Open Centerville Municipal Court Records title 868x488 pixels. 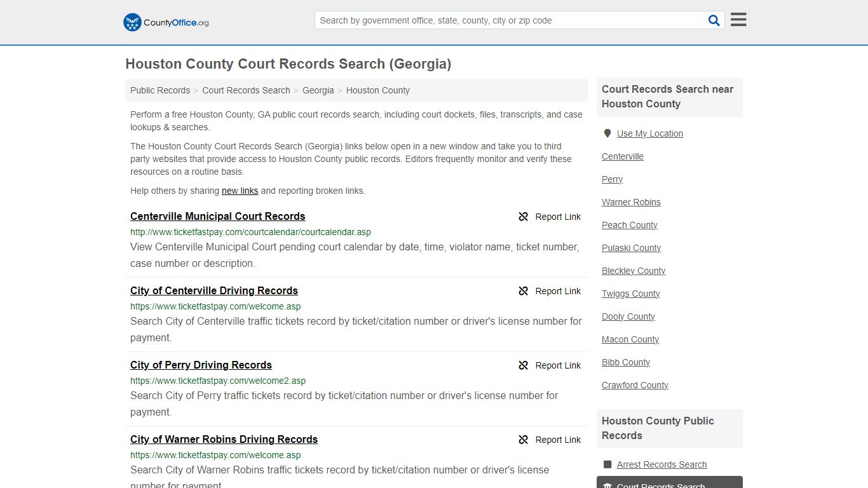[218, 216]
